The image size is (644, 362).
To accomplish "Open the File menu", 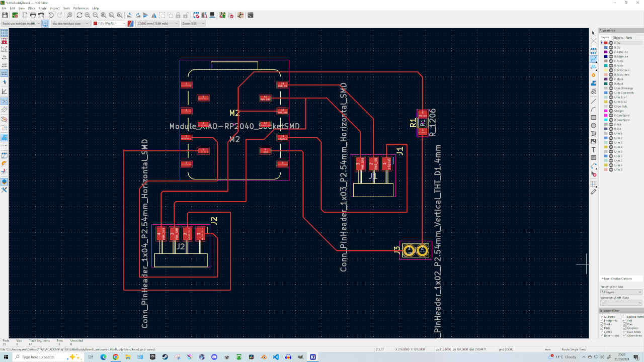I will click(4, 9).
